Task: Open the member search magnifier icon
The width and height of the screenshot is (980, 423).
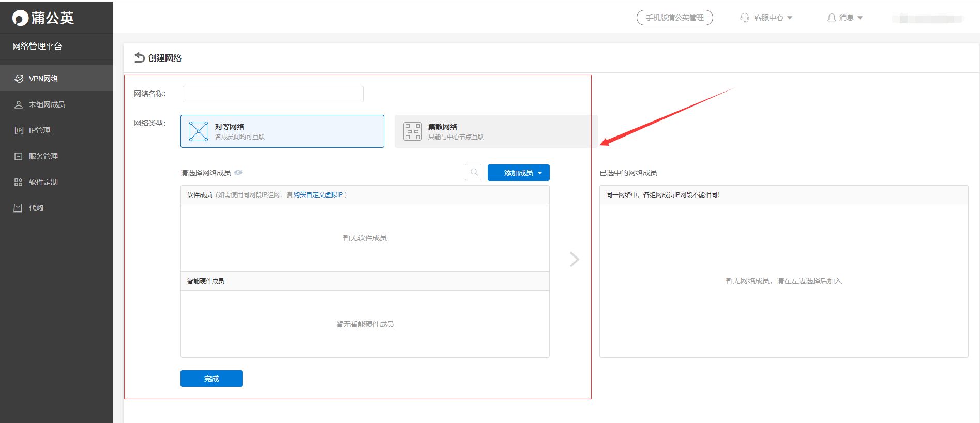Action: [x=473, y=173]
